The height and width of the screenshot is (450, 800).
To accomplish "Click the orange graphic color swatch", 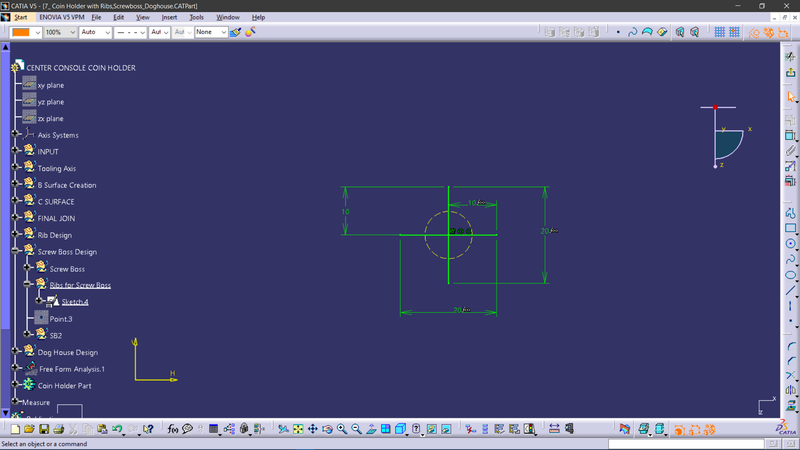I will click(x=21, y=32).
